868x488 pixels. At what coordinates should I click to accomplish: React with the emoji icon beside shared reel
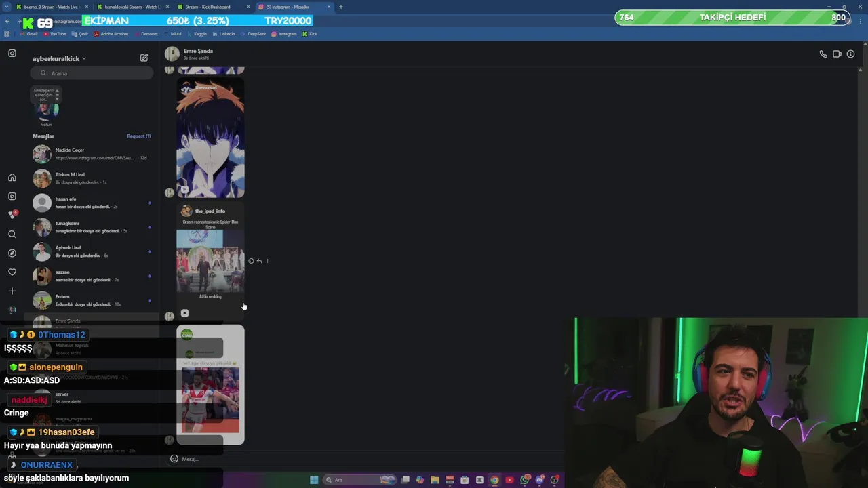click(x=251, y=261)
